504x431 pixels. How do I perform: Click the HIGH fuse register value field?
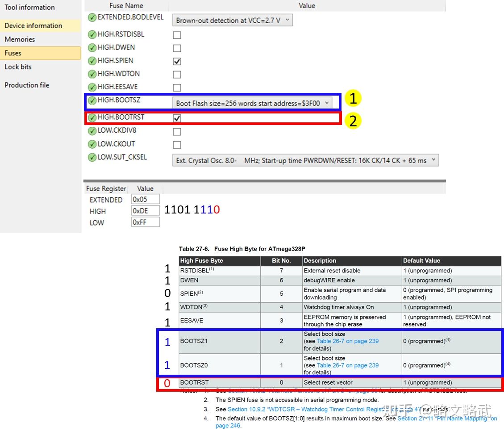145,211
